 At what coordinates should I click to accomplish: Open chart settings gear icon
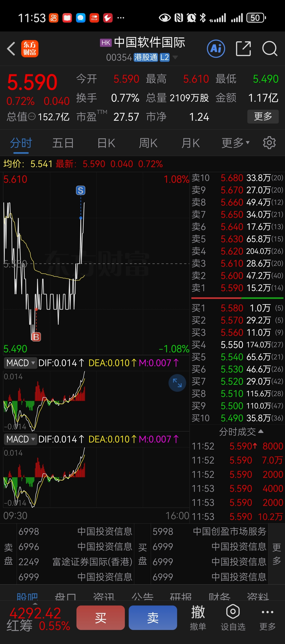click(x=269, y=143)
